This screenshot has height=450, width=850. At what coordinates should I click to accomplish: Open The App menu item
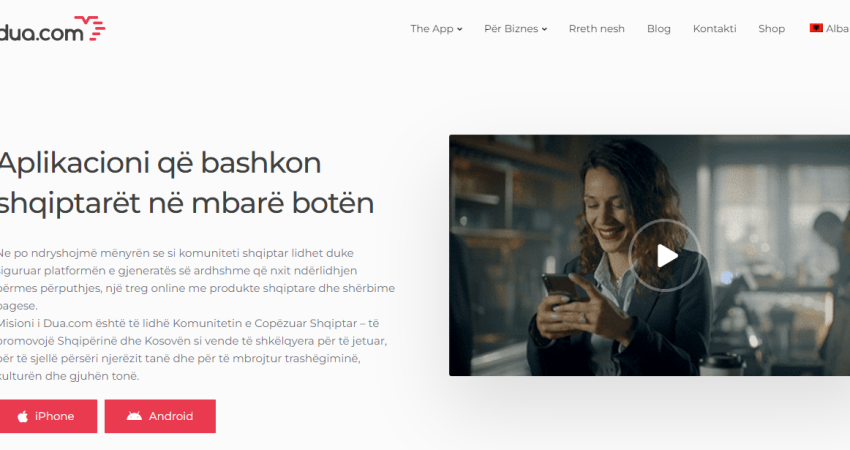[x=436, y=29]
